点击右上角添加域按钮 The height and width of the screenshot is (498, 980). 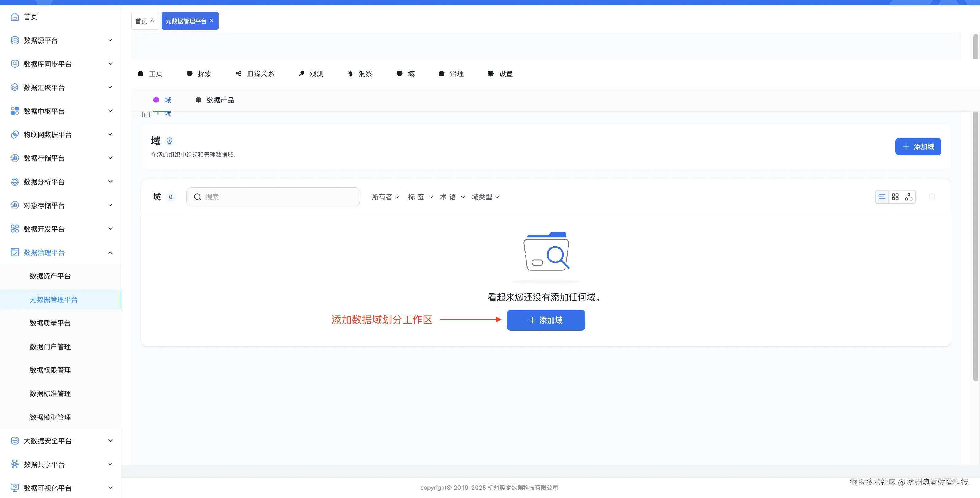click(x=918, y=147)
